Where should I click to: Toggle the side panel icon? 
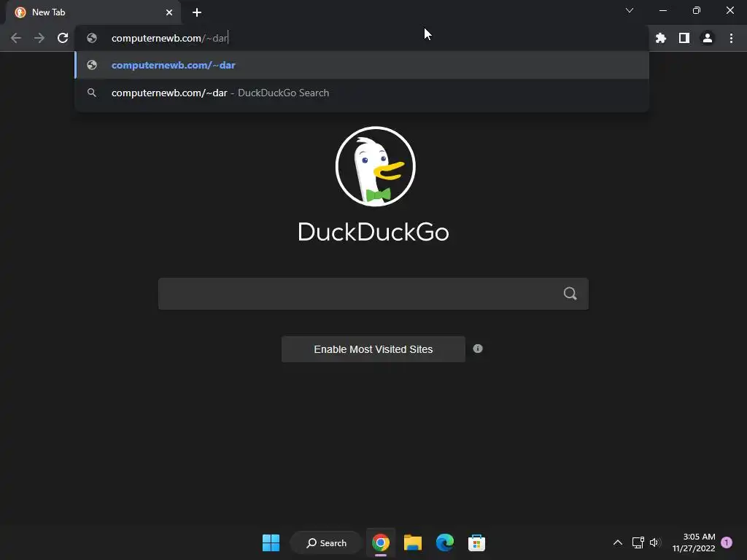pyautogui.click(x=684, y=38)
